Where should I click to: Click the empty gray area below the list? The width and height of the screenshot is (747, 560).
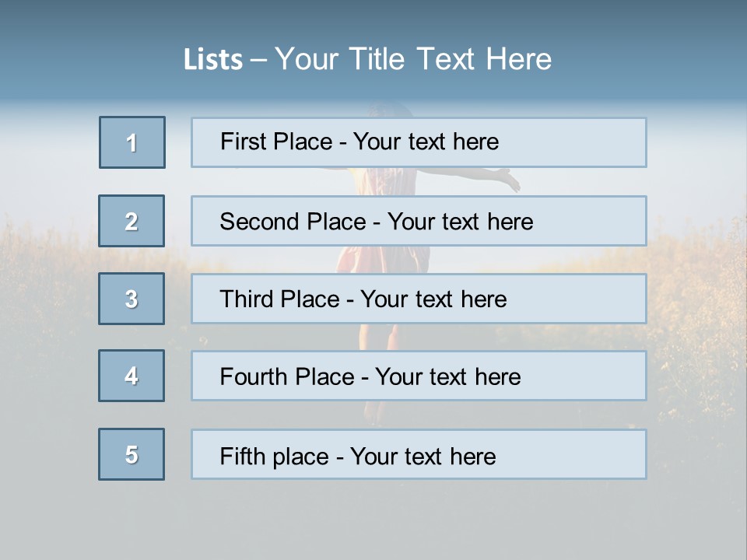[373, 521]
